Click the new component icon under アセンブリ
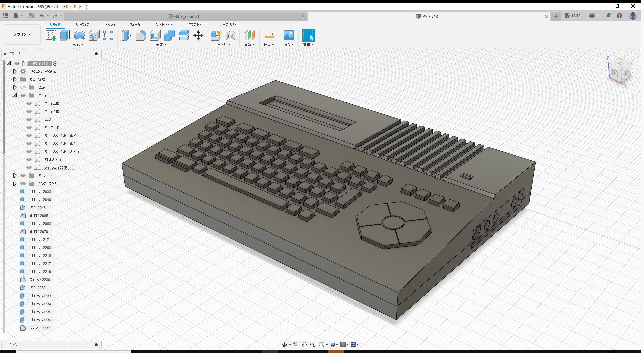 pyautogui.click(x=216, y=35)
